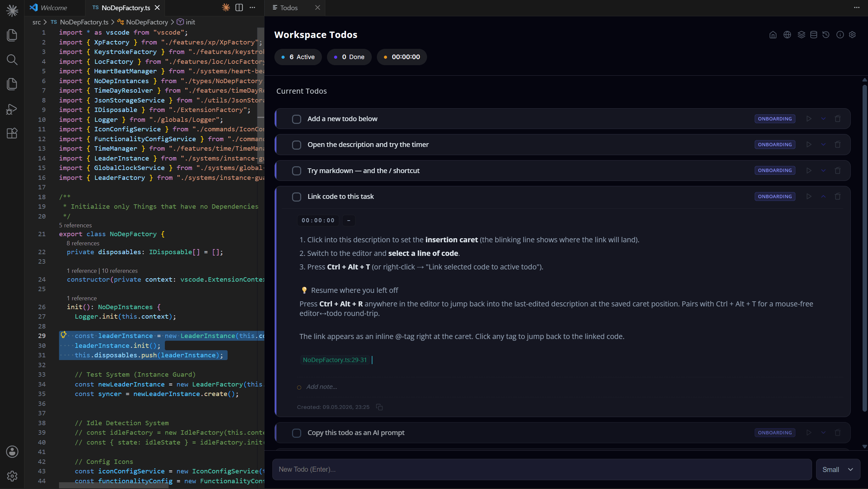Delete the 'Add a new todo below' todo
The width and height of the screenshot is (868, 489).
click(x=837, y=119)
